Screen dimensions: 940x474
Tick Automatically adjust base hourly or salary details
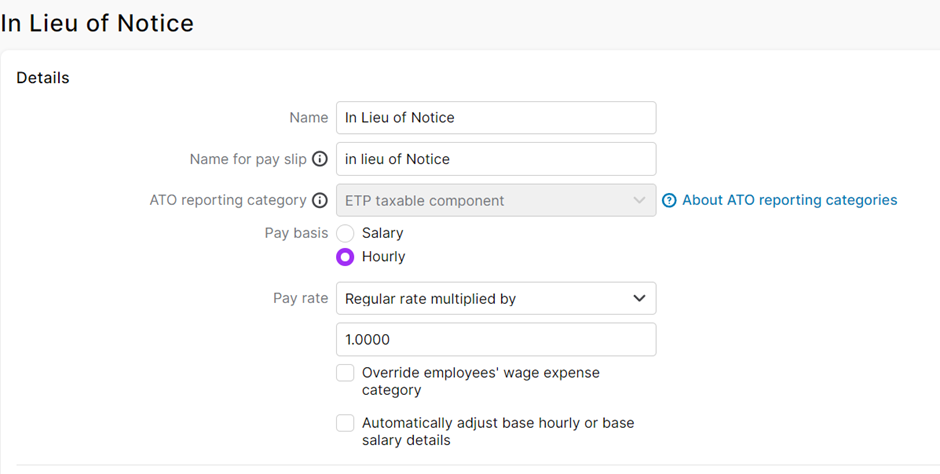(x=345, y=423)
